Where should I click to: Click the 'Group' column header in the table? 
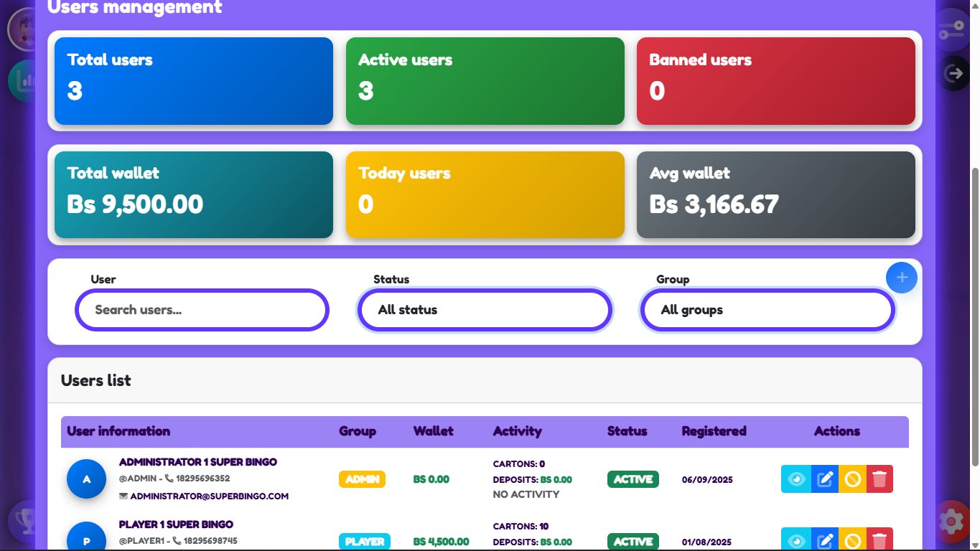358,431
